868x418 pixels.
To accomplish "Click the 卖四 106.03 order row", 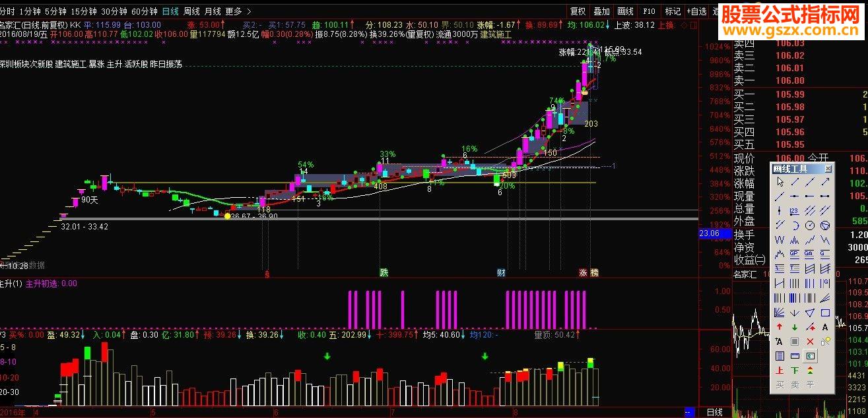I will click(800, 44).
